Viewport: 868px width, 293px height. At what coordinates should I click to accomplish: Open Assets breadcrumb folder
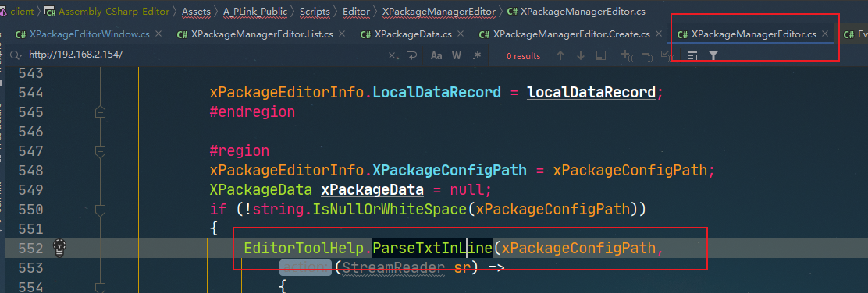coord(195,11)
